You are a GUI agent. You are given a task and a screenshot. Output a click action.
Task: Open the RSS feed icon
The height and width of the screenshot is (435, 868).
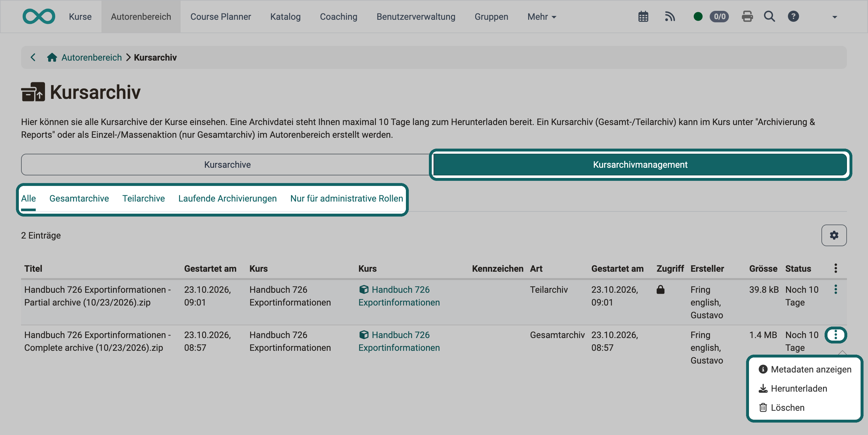[670, 17]
